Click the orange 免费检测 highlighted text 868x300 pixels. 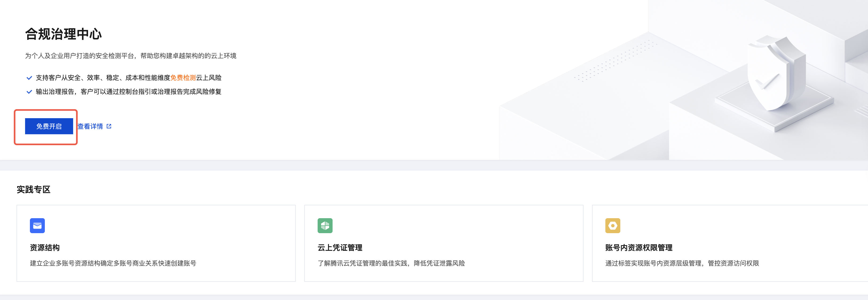point(183,78)
